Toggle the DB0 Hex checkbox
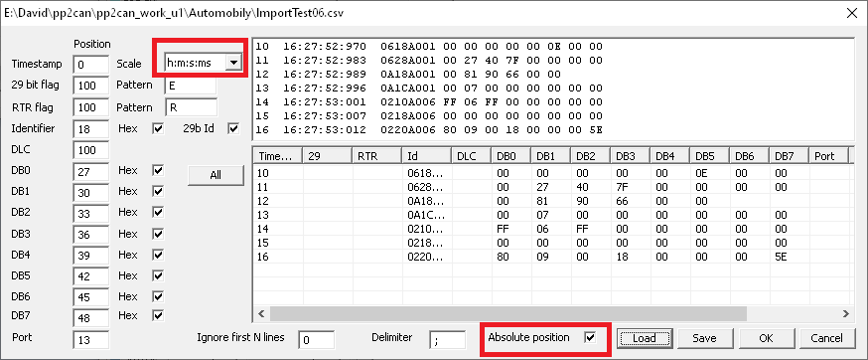Image resolution: width=868 pixels, height=360 pixels. [158, 170]
